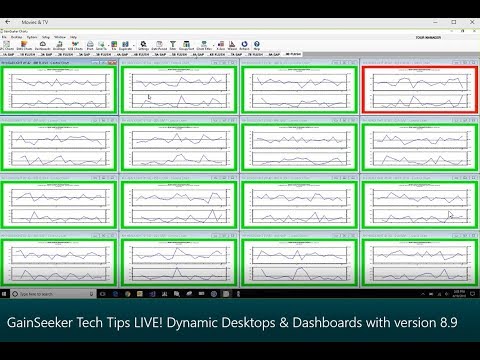Viewport: 480px width, 360px height.
Task: Open the Desktop menu
Action: coord(17,37)
